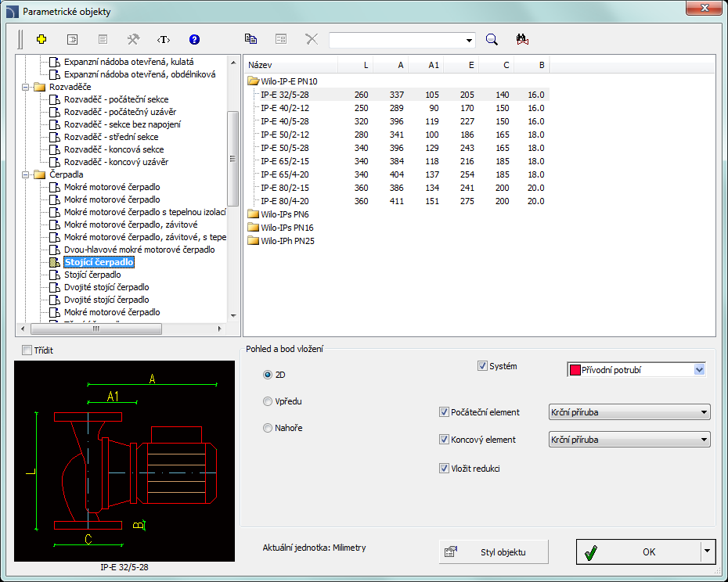Click the Rozvaděče folder icon
The width and height of the screenshot is (728, 582).
39,87
